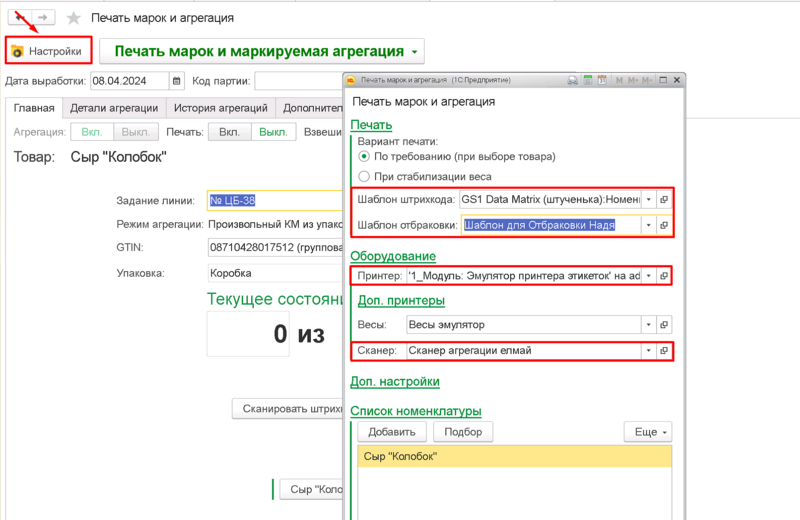
Task: Open the partially hidden Дополнительно tab
Action: tap(309, 108)
